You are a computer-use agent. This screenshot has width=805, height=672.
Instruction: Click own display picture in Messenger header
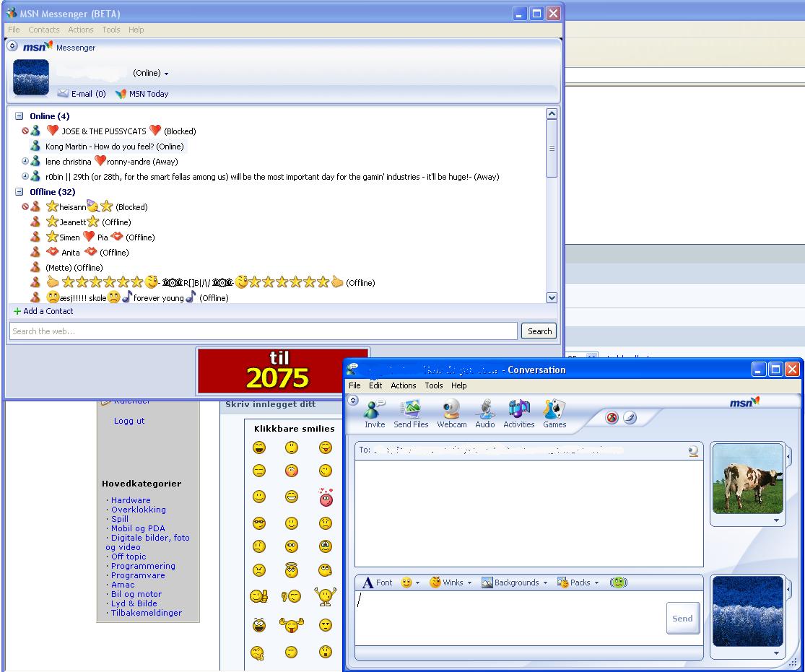(x=31, y=77)
